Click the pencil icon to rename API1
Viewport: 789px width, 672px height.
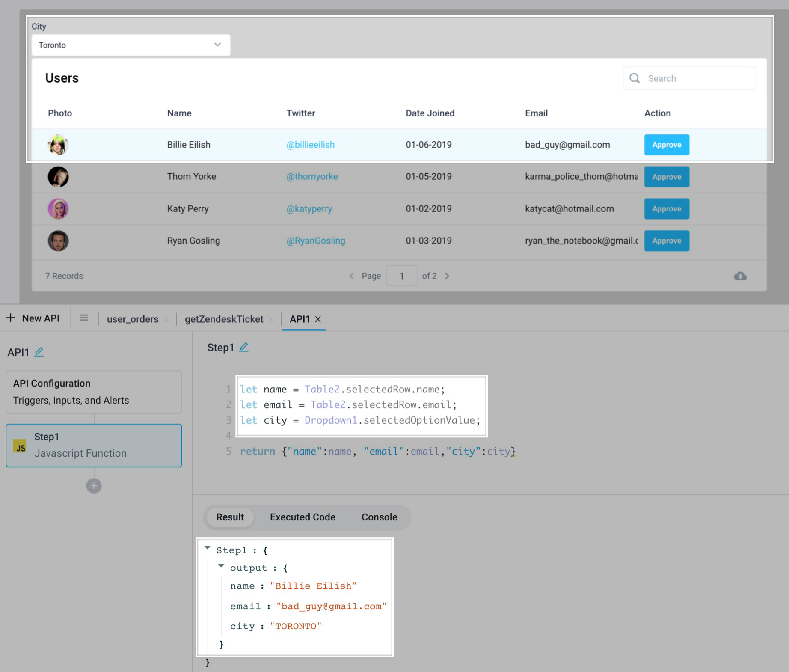click(39, 352)
